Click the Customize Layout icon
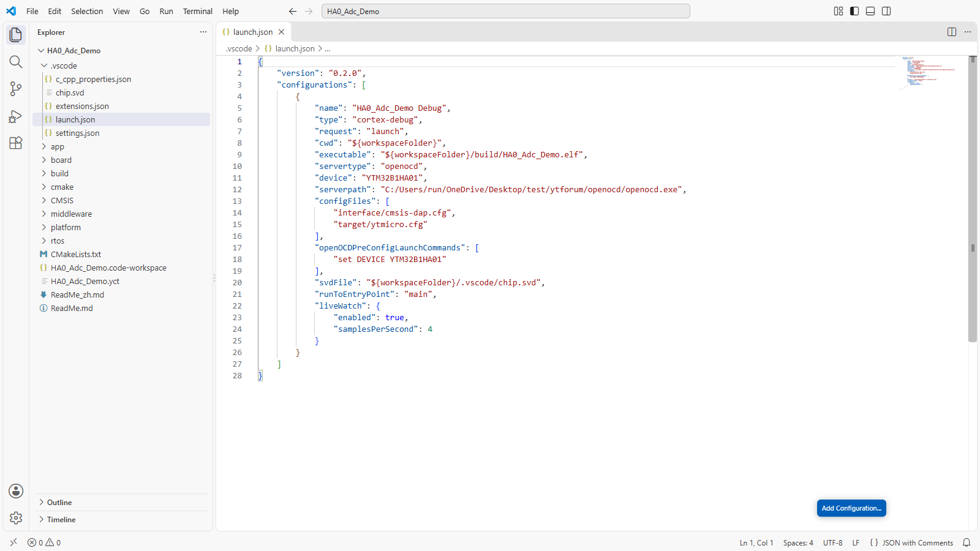 click(839, 11)
